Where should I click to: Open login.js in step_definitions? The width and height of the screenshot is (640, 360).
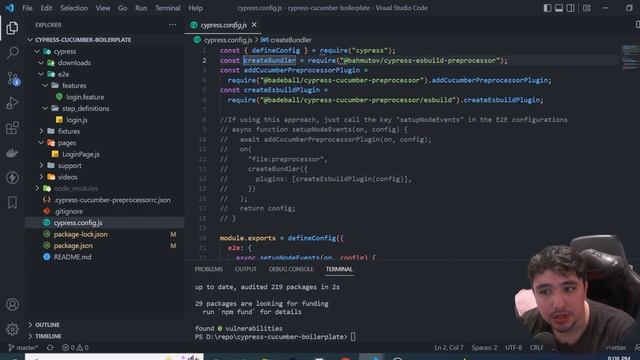pyautogui.click(x=77, y=120)
